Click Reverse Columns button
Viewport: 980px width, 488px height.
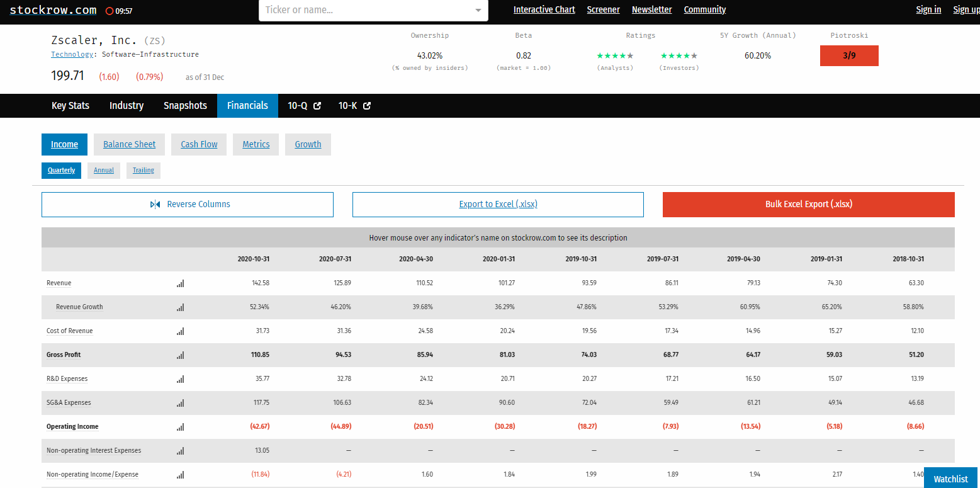(188, 205)
